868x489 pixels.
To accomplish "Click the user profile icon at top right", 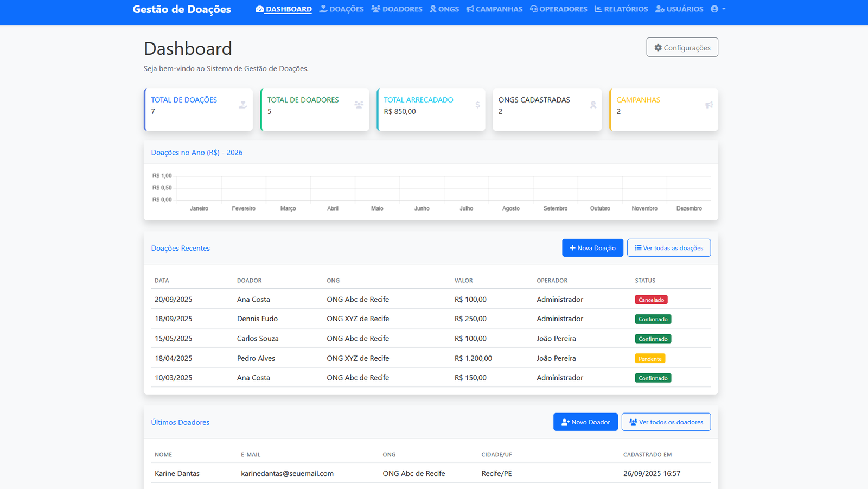I will coord(715,9).
